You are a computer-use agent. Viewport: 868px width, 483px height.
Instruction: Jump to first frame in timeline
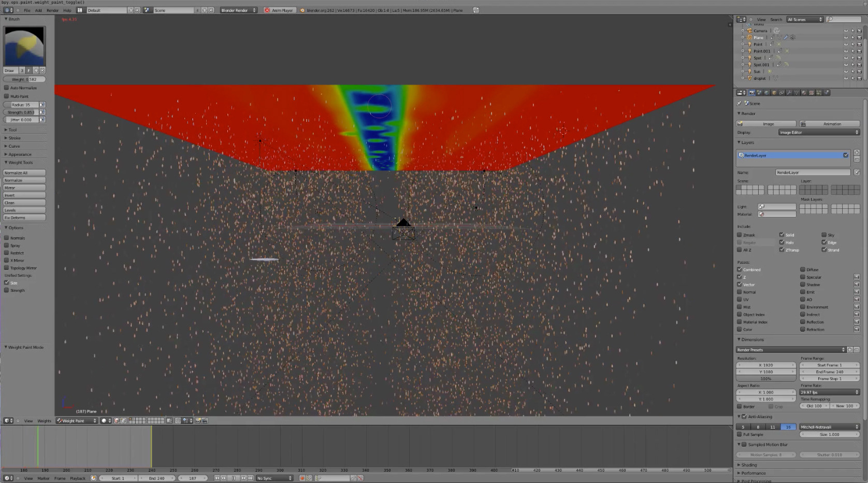click(216, 478)
